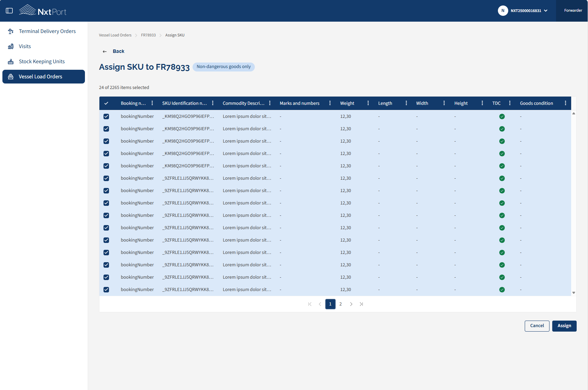The image size is (588, 390).
Task: Go to last page
Action: click(x=361, y=304)
